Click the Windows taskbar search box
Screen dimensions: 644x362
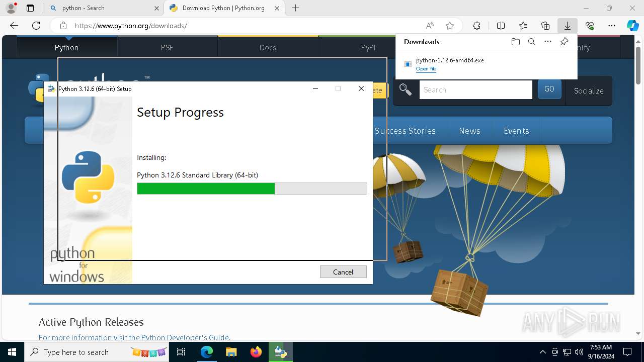click(97, 352)
